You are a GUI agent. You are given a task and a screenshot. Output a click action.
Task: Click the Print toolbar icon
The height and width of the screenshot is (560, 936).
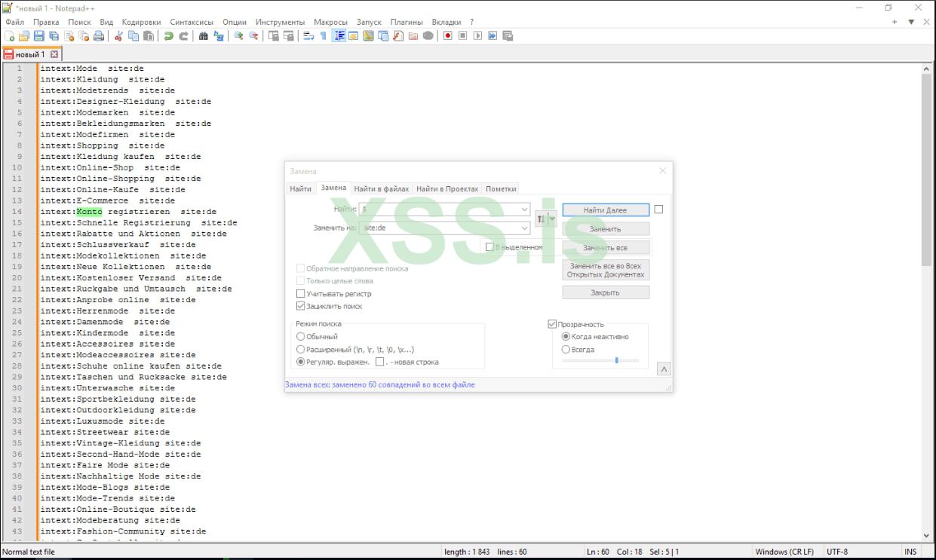pyautogui.click(x=99, y=35)
